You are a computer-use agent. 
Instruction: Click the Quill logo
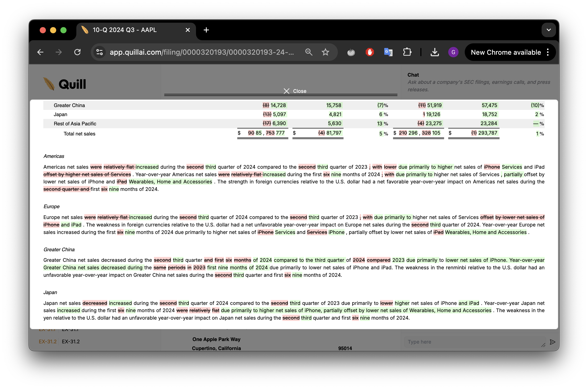pyautogui.click(x=64, y=84)
